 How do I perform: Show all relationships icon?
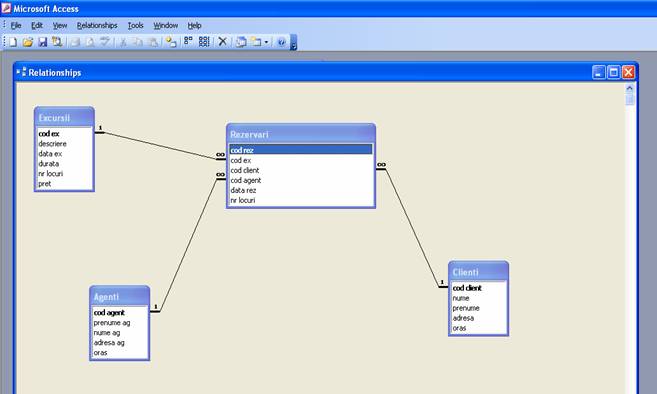coord(204,41)
